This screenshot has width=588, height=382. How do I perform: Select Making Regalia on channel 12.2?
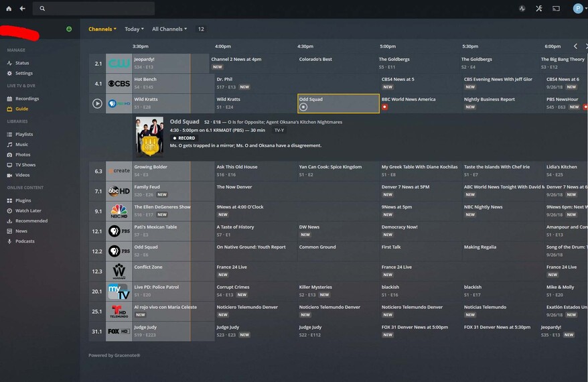coord(503,251)
